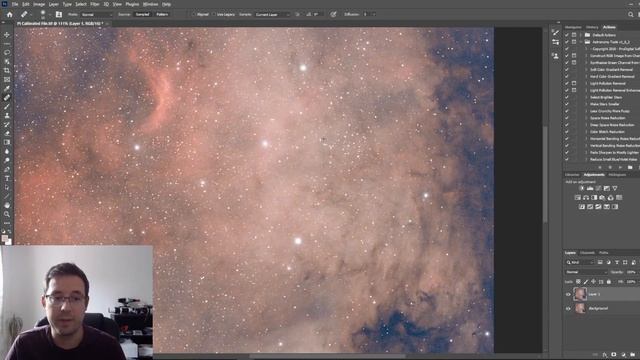Image resolution: width=640 pixels, height=360 pixels.
Task: Add a Photo Filter adjustment
Action: point(602,198)
